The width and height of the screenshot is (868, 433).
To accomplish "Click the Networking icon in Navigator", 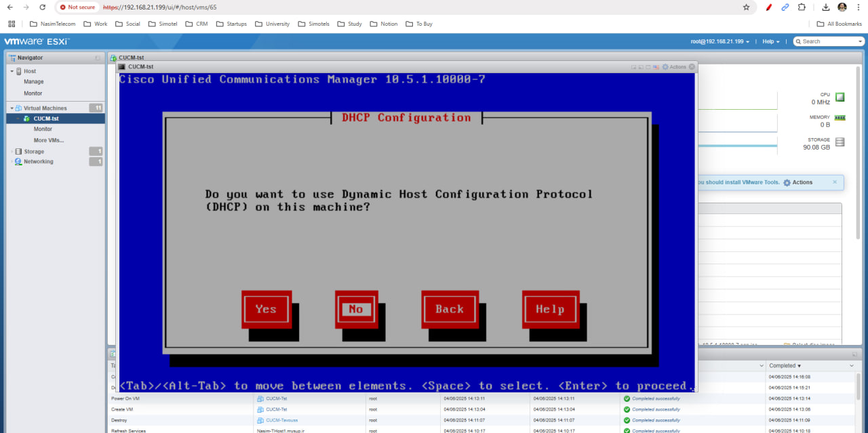I will 18,162.
